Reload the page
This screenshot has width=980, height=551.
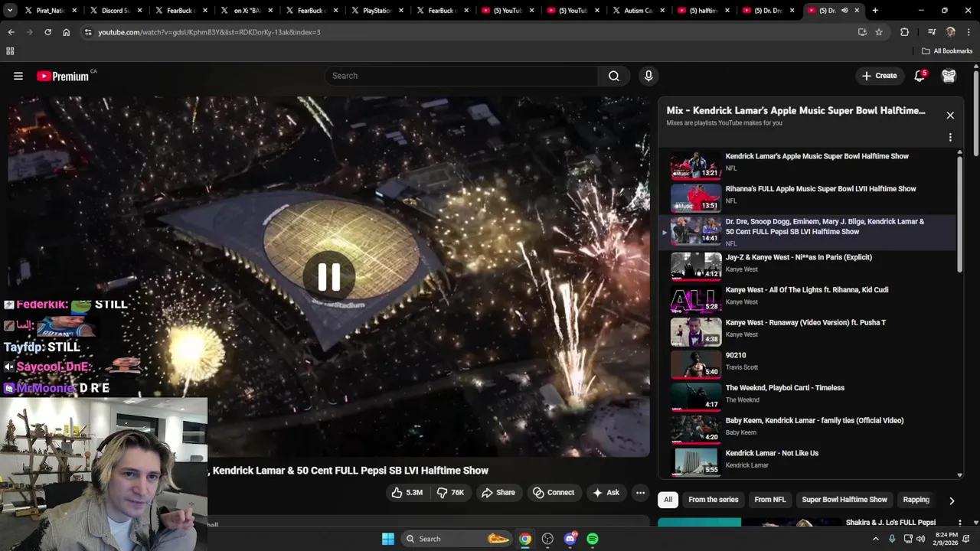tap(47, 32)
